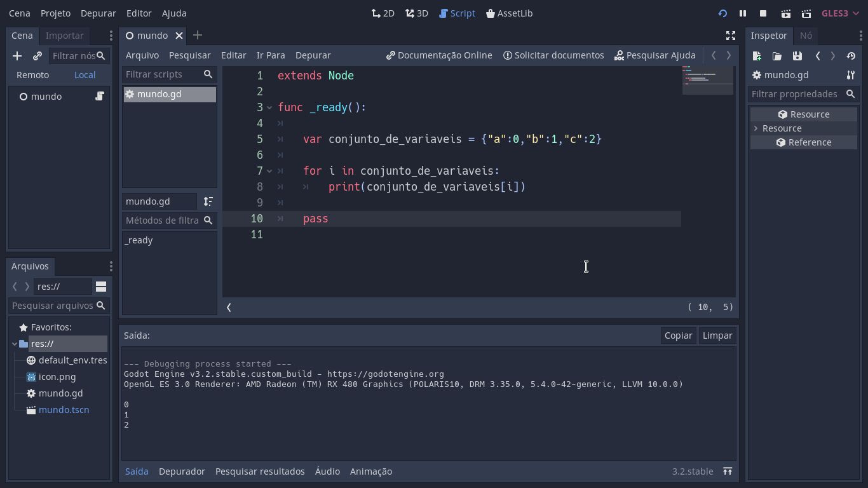Screen dimensions: 868x488
Task: Go forward in file system history
Action: [x=27, y=287]
